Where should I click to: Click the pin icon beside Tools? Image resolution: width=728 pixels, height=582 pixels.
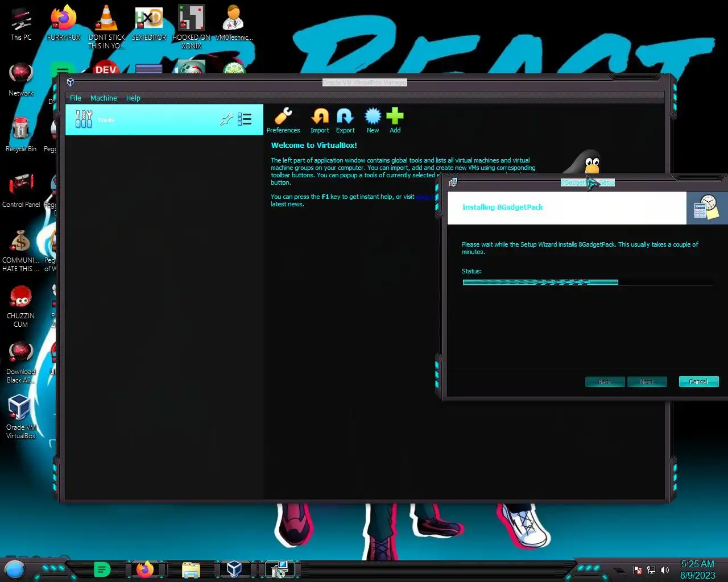tap(226, 119)
